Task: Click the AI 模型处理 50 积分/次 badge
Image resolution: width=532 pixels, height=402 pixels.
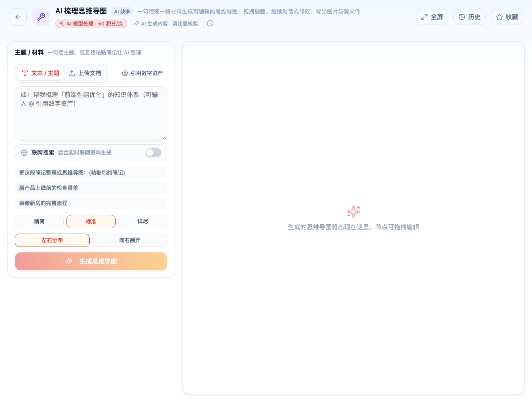Action: [x=91, y=23]
